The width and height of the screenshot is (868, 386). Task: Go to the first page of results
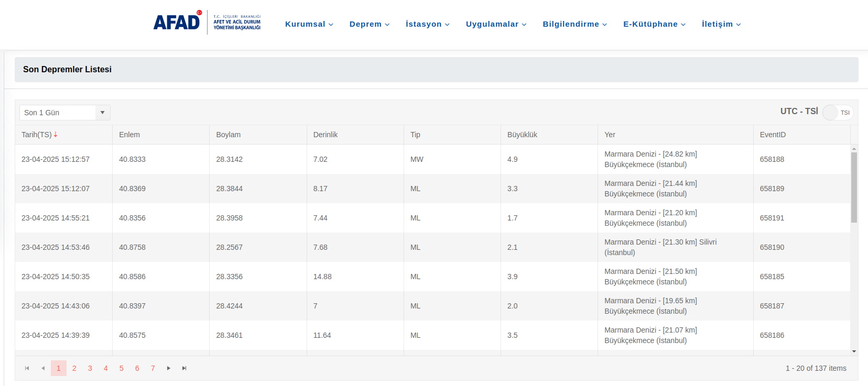tap(27, 368)
